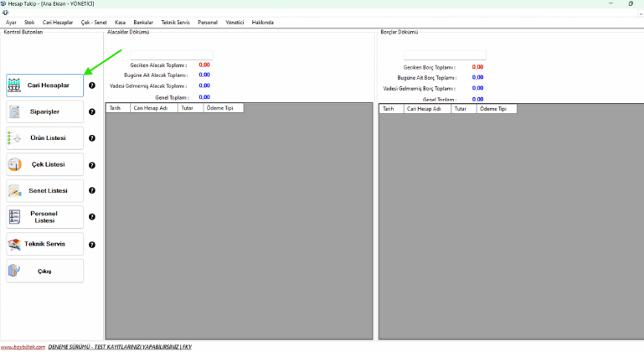Image resolution: width=644 pixels, height=352 pixels.
Task: Click the help icon beside Çek Listesi
Action: tap(92, 165)
